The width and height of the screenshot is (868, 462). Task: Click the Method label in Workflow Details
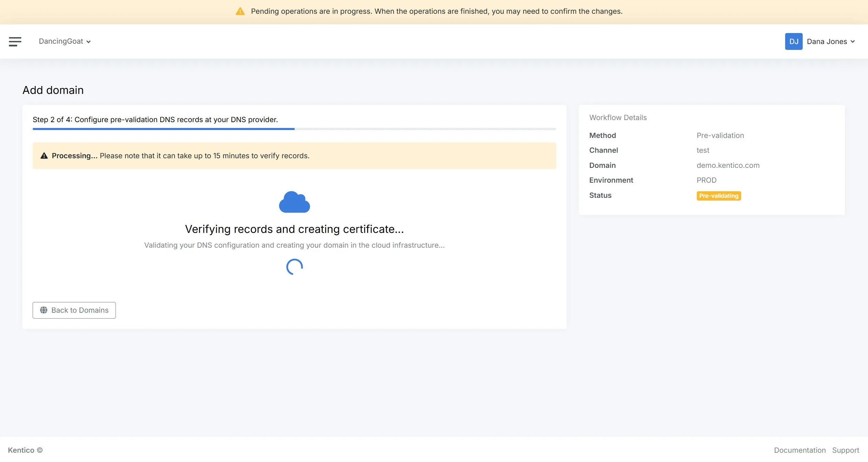click(x=602, y=136)
